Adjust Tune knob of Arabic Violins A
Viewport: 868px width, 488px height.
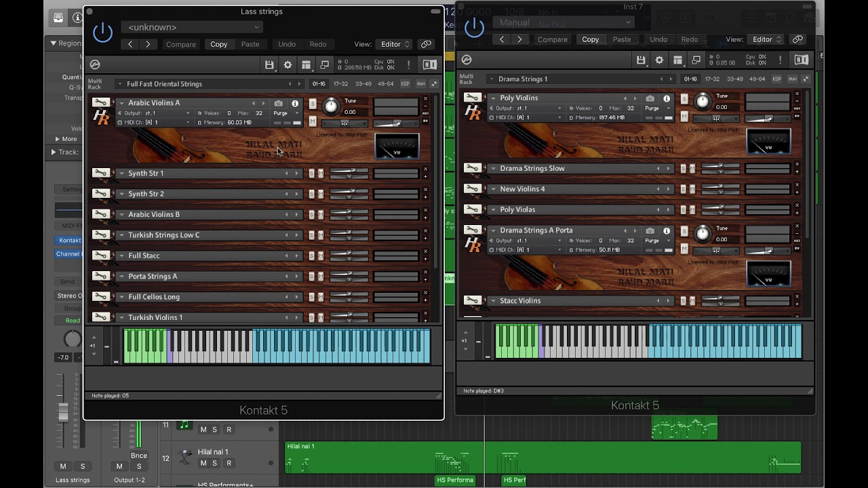click(331, 106)
